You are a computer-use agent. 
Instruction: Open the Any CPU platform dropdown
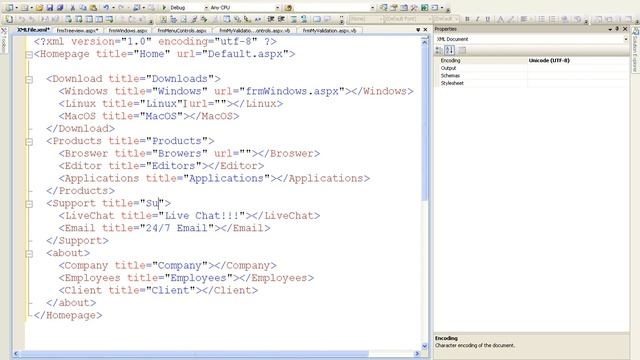(x=278, y=8)
